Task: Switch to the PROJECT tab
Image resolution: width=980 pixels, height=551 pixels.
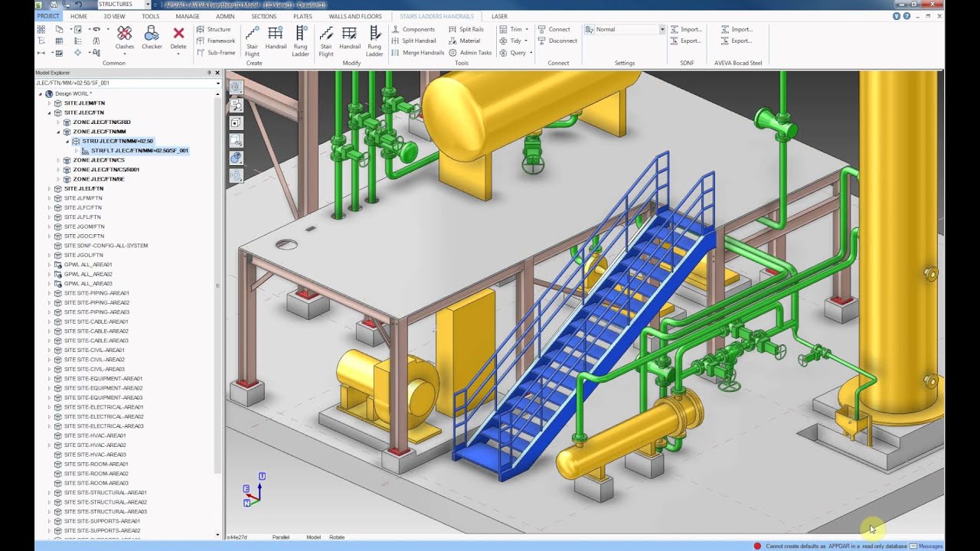Action: (48, 16)
